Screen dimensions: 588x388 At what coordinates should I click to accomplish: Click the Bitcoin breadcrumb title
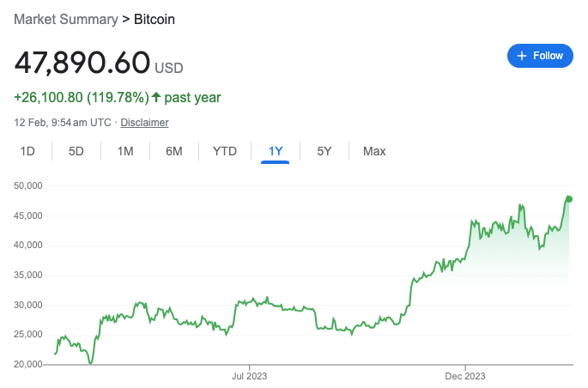point(155,19)
